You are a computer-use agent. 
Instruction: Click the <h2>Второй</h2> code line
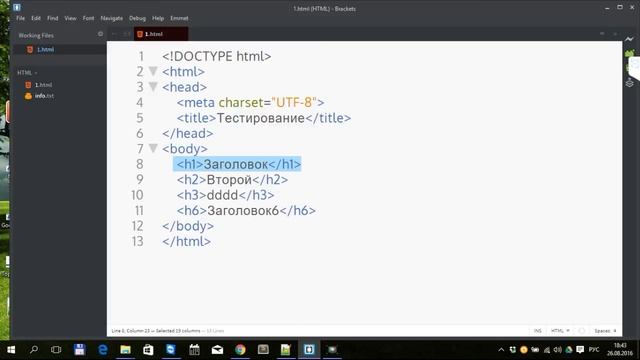point(232,180)
